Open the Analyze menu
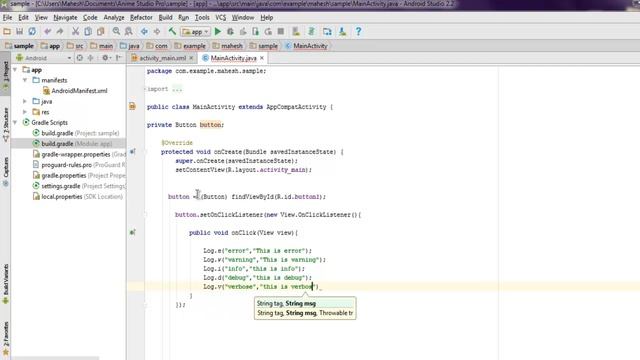The height and width of the screenshot is (360, 640). [114, 18]
